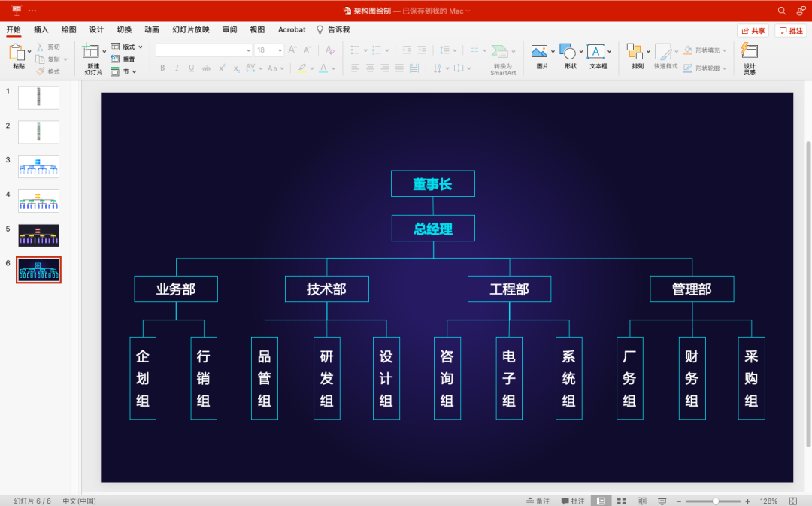Open the Design (设计) tab
Image resolution: width=812 pixels, height=506 pixels.
coord(96,29)
